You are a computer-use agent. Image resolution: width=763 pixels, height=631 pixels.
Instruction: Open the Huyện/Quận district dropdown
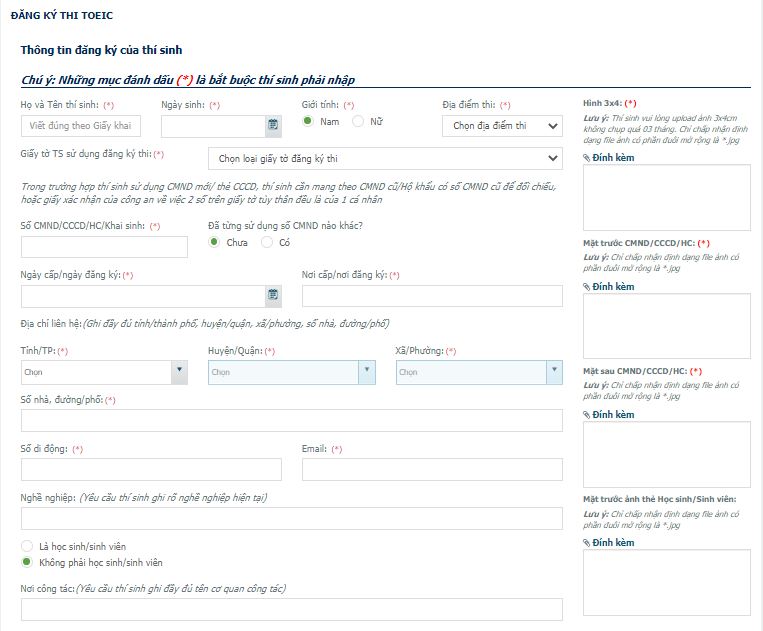[291, 372]
